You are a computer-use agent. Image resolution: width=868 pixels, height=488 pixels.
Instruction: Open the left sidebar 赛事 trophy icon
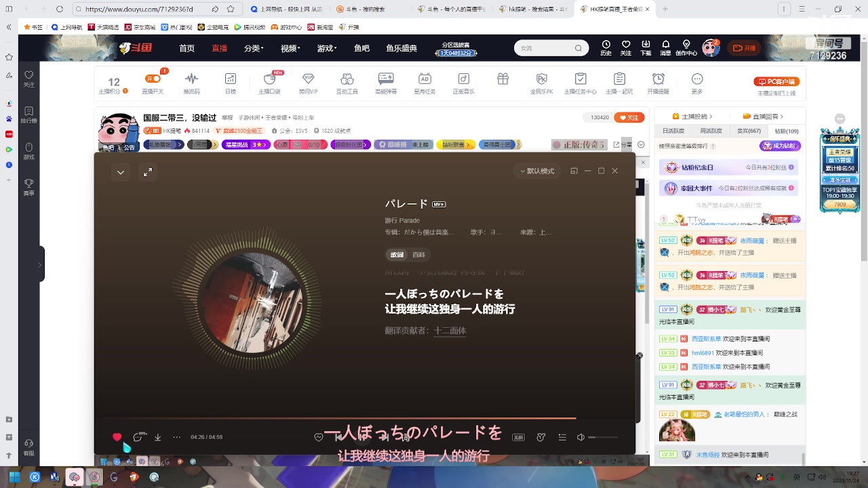point(28,188)
